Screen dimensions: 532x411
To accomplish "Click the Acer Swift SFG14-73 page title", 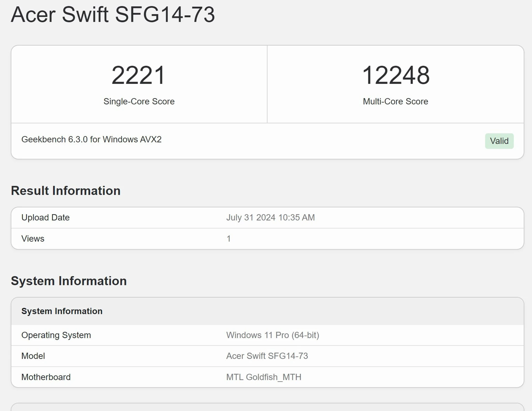I will (x=113, y=14).
